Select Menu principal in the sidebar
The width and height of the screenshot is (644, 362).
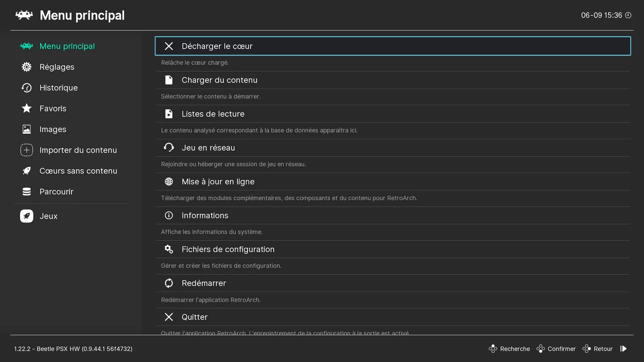point(71,46)
